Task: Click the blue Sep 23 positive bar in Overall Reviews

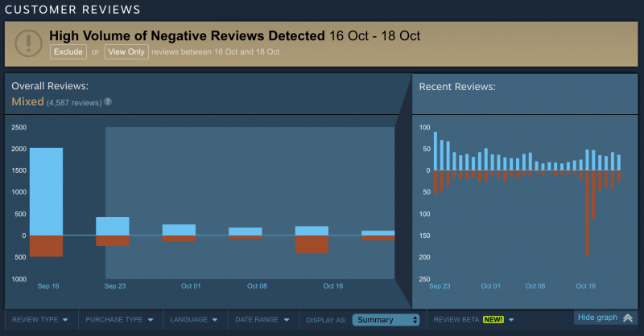Action: pyautogui.click(x=113, y=226)
